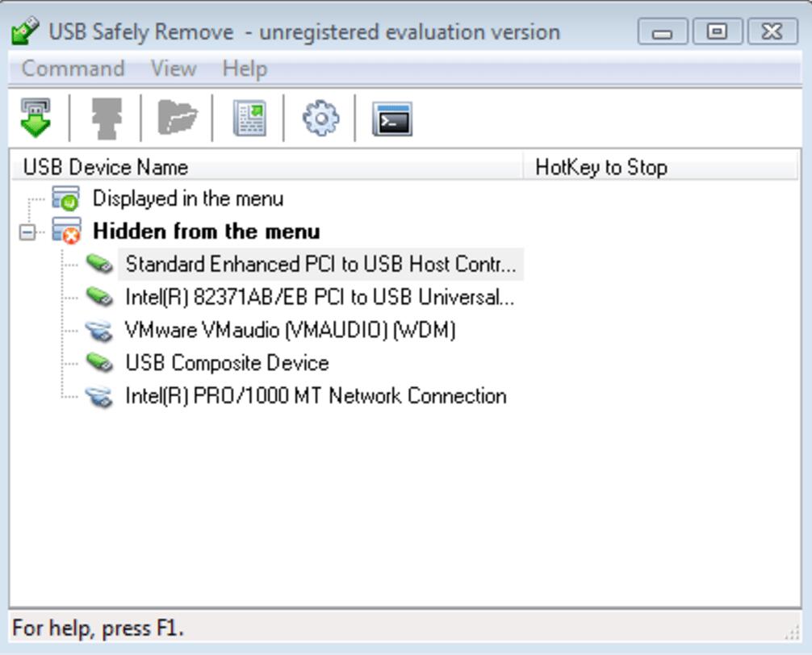
Task: Open the View menu
Action: (x=173, y=69)
